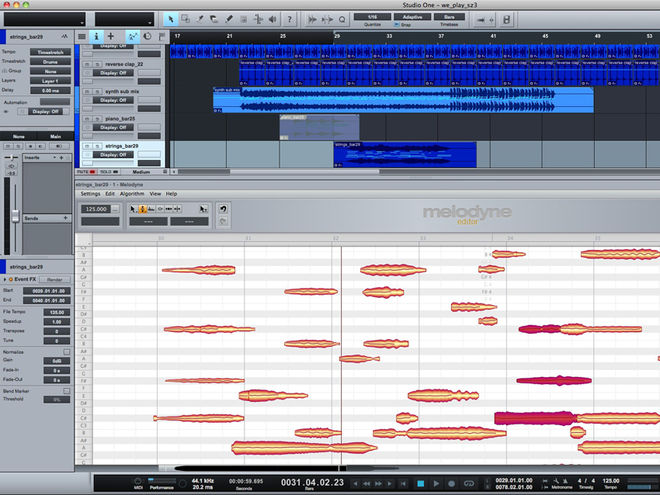Click the MIDI monitor icon in the transport bar
660x495 pixels.
coord(138,482)
